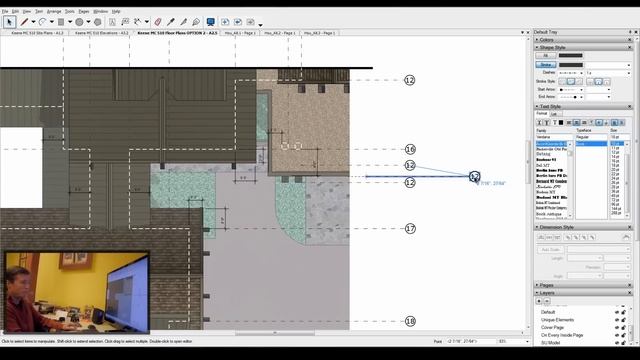
Task: Activate the Label tool
Action: 125,22
